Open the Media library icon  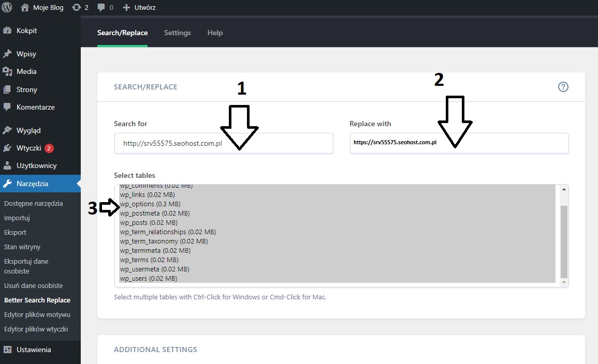pyautogui.click(x=9, y=71)
